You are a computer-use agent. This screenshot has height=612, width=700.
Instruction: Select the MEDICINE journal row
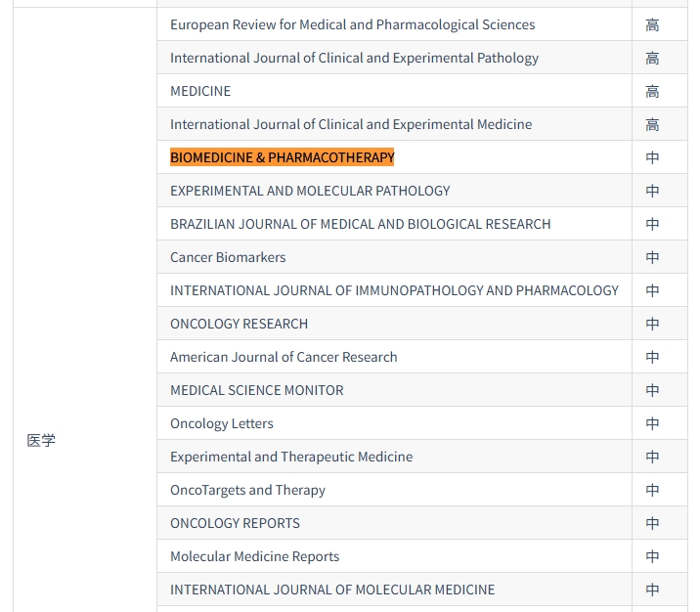200,91
